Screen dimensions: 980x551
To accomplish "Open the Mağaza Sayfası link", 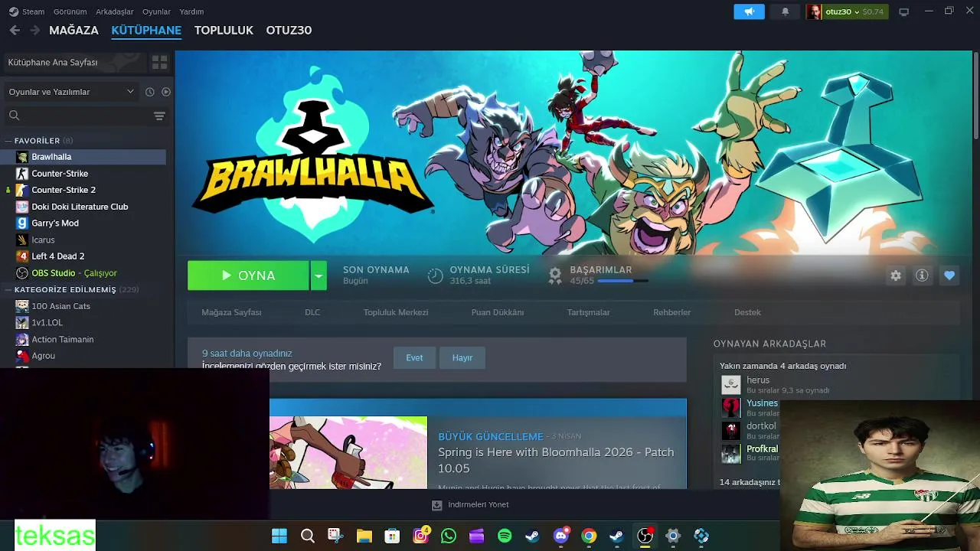I will [231, 312].
